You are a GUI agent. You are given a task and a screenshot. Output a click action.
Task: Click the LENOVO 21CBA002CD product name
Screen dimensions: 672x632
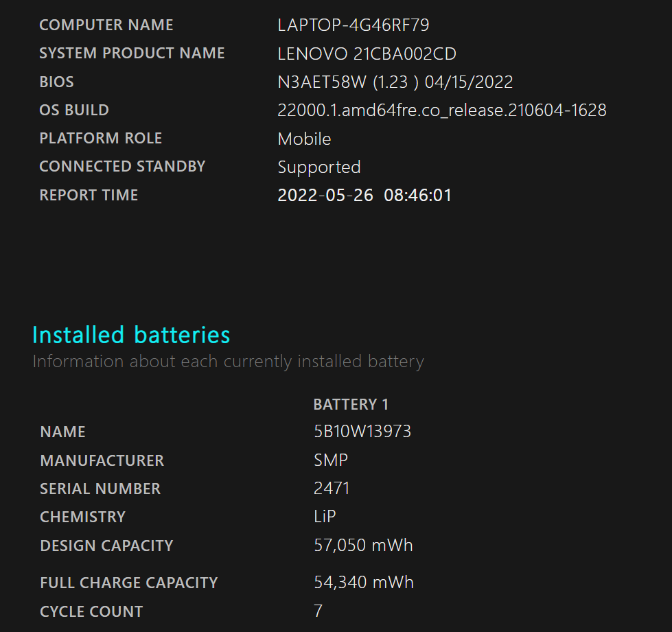(367, 54)
